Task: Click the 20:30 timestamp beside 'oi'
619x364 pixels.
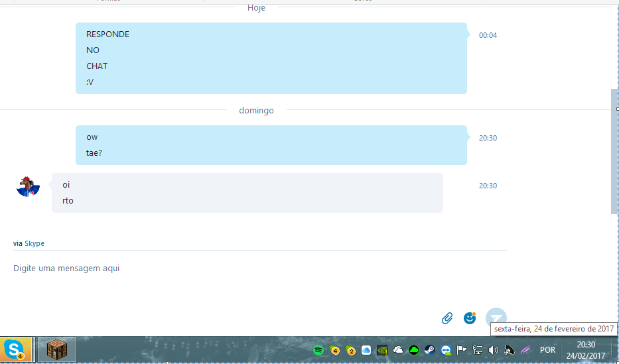Action: point(488,186)
